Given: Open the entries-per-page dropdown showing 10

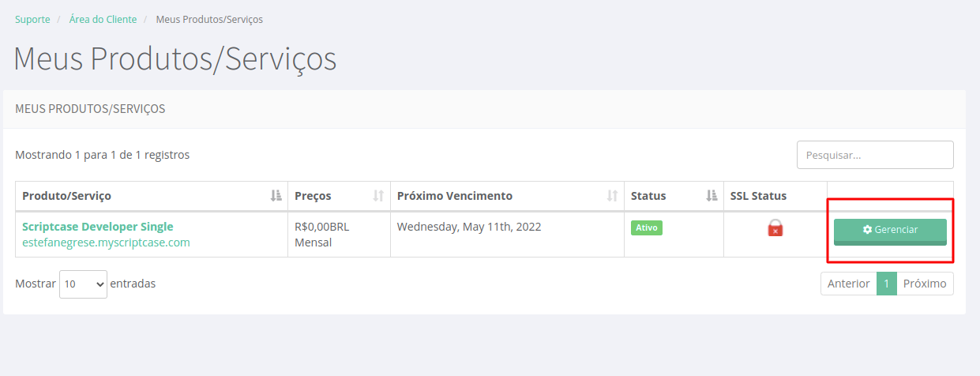Looking at the screenshot, I should [83, 284].
